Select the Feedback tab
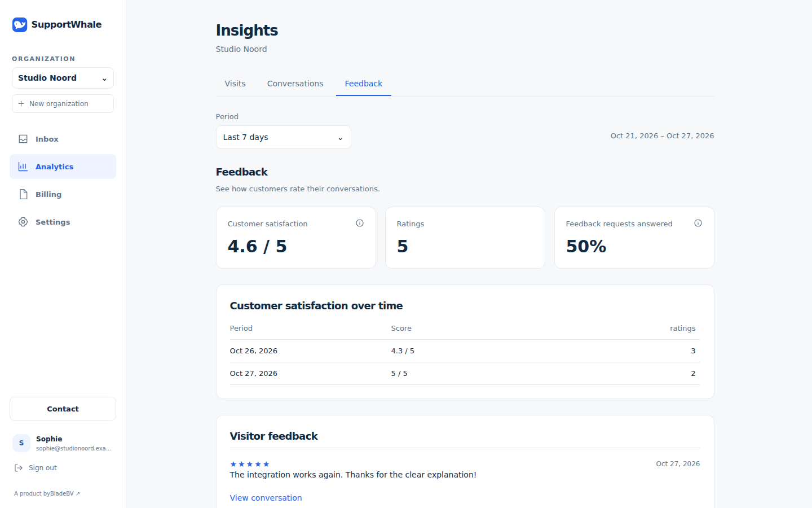 364,84
